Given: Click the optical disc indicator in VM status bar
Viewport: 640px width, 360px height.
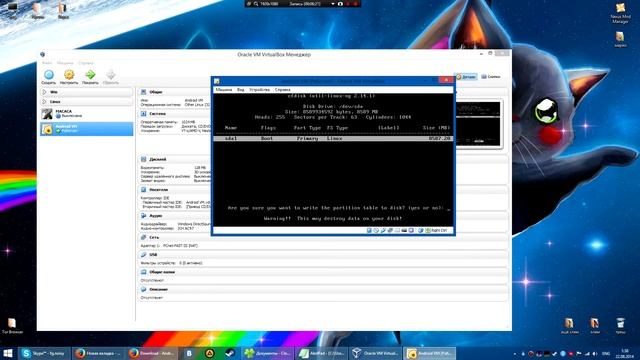Looking at the screenshot, I should 376,231.
